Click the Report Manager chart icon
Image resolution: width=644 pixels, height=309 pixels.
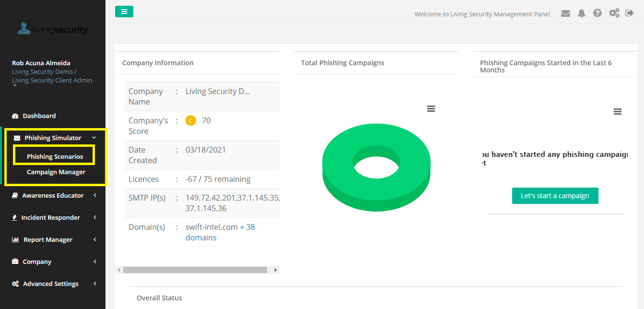[x=15, y=239]
